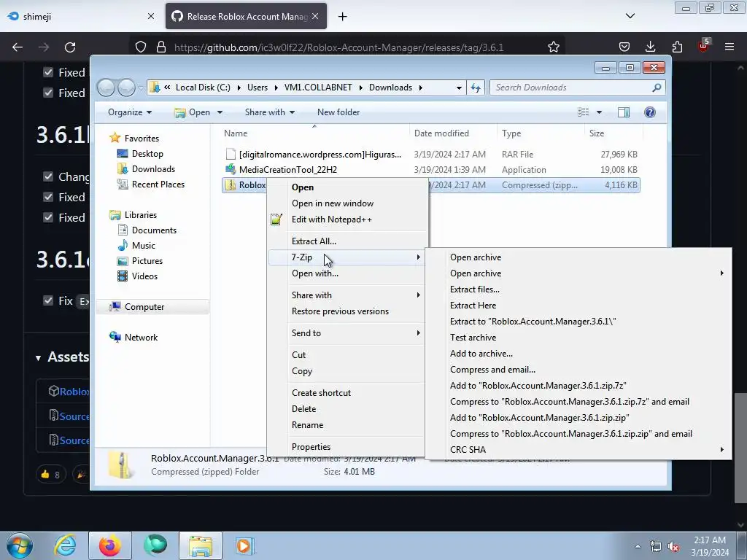Collapse Assets section on GitHub
Image resolution: width=747 pixels, height=560 pixels.
pyautogui.click(x=38, y=358)
